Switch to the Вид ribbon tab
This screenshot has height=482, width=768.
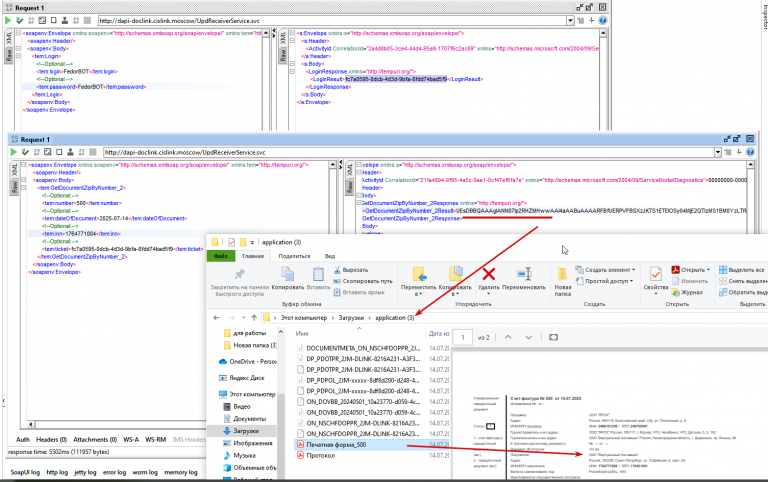click(x=330, y=256)
